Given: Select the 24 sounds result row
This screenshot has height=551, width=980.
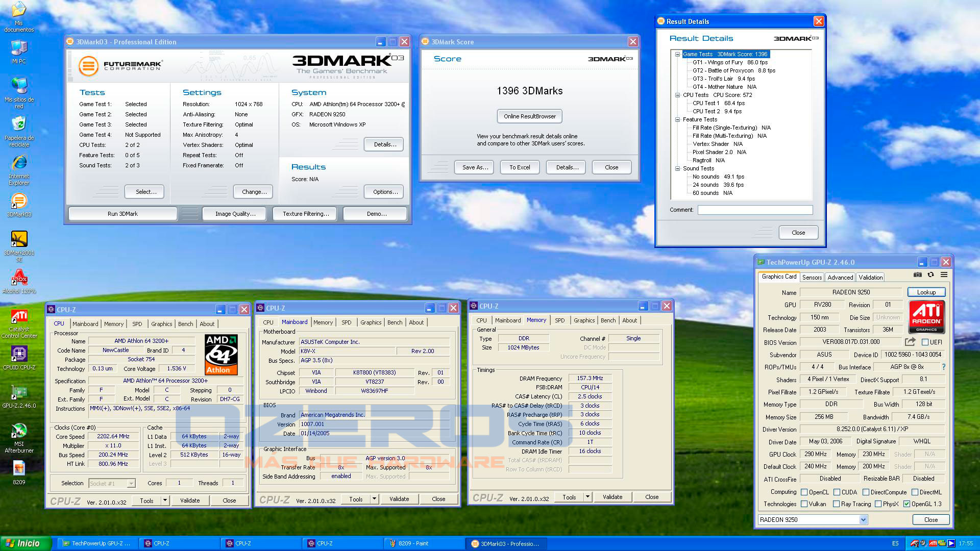Looking at the screenshot, I should point(718,185).
